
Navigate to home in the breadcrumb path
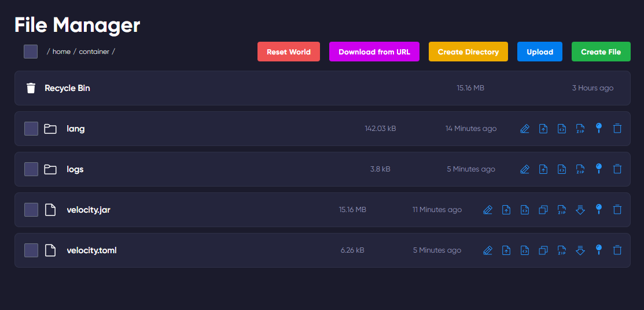click(61, 52)
